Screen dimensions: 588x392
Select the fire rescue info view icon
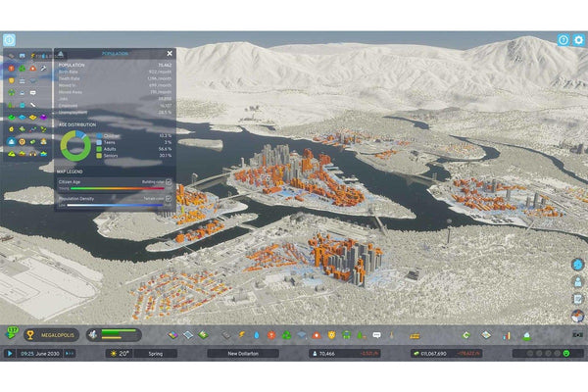pyautogui.click(x=33, y=68)
